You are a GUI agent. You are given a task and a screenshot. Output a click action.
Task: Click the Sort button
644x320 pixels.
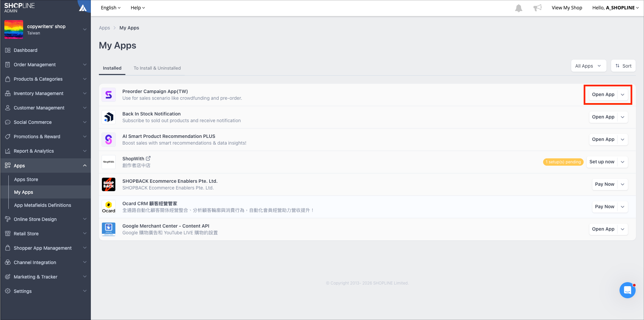tap(624, 66)
